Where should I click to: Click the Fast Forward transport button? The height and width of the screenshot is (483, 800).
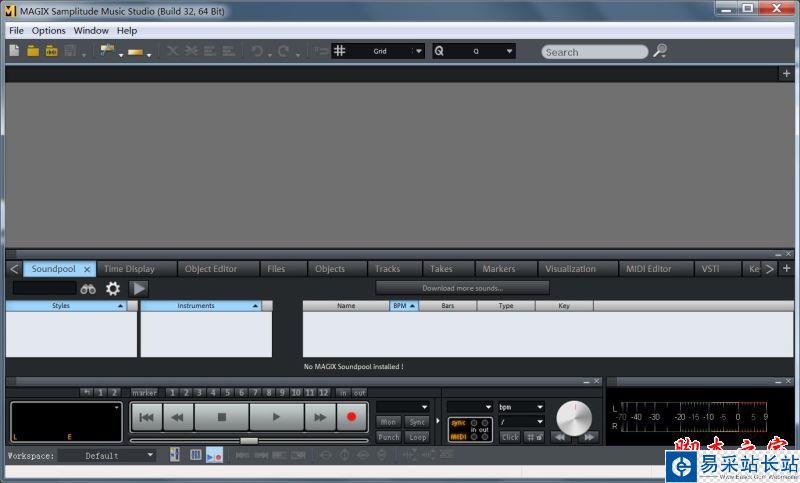pos(320,417)
